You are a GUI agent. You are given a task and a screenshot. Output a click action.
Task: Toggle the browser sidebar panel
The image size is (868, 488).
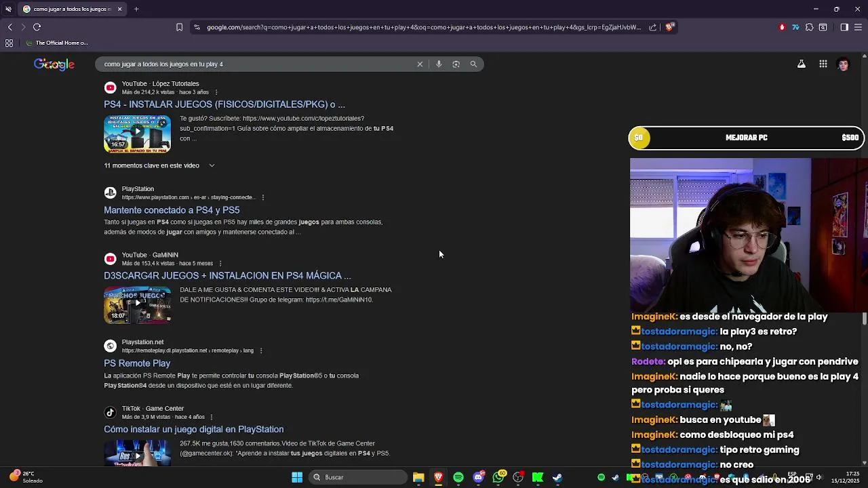(844, 27)
